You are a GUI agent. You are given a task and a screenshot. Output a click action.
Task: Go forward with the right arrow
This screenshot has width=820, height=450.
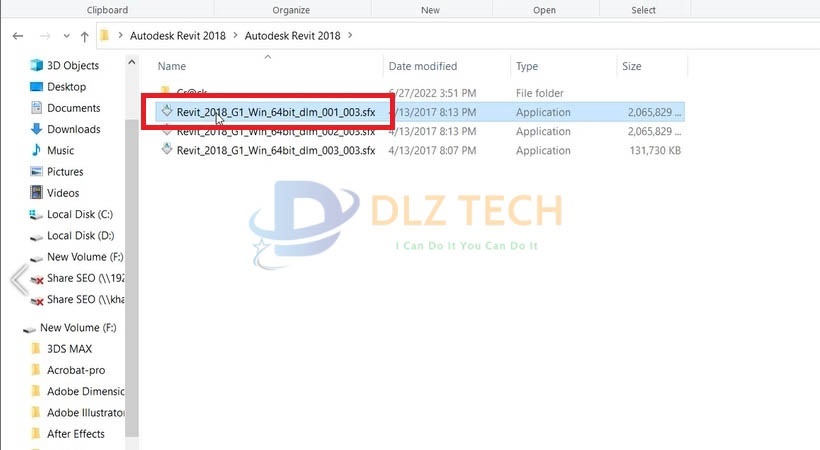tap(45, 36)
